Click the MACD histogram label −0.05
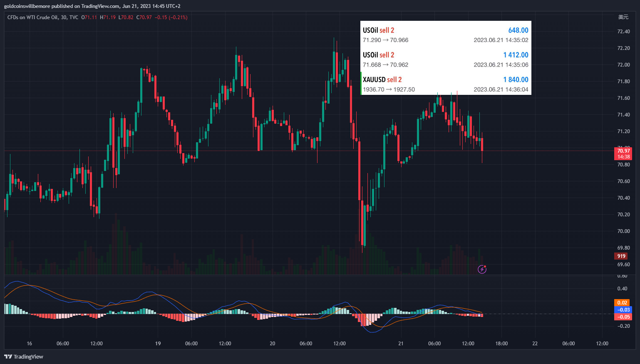This screenshot has height=364, width=640. [623, 317]
